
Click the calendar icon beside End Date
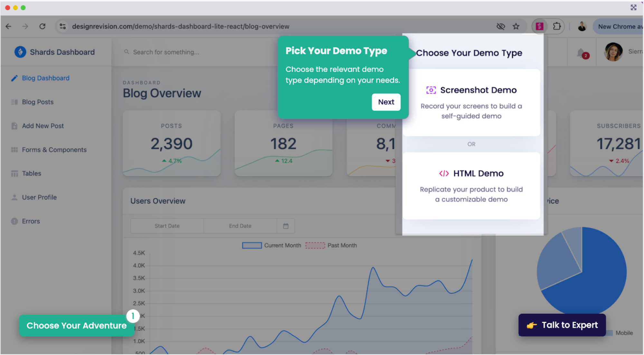pos(286,226)
